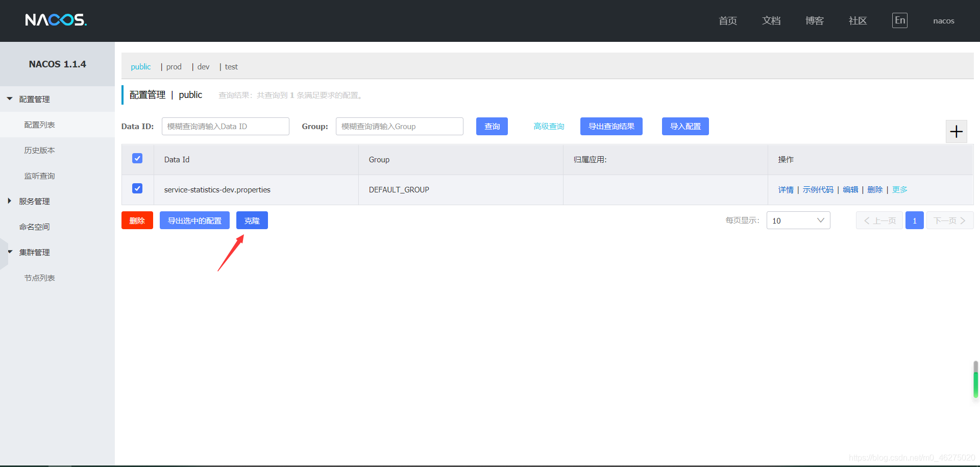Screen dimensions: 980x467
Task: Switch language using the En icon
Action: (899, 20)
